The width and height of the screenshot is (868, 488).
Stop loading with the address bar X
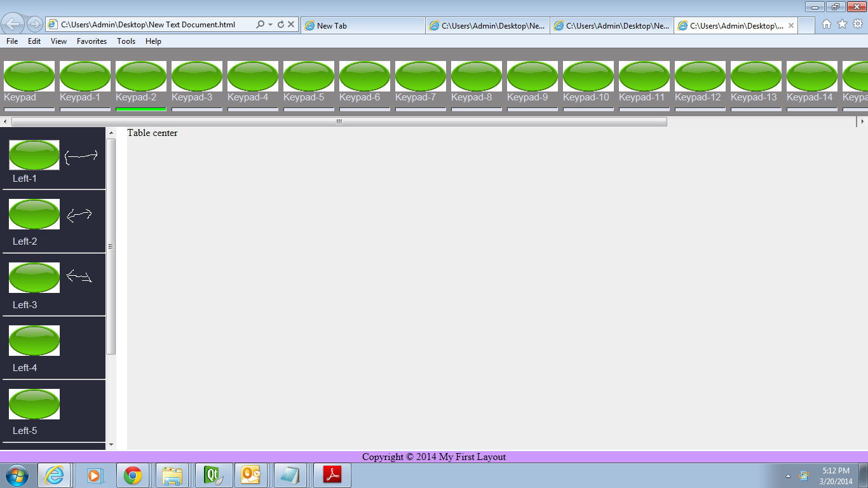point(291,25)
